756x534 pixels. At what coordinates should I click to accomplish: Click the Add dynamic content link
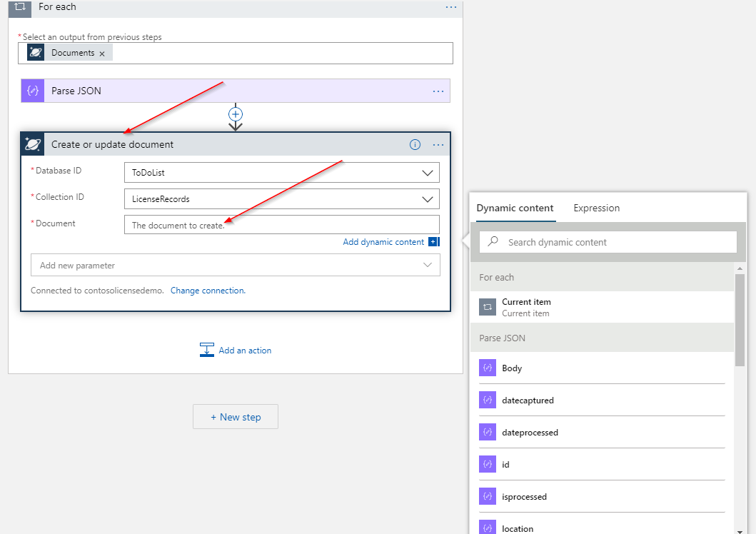(383, 242)
